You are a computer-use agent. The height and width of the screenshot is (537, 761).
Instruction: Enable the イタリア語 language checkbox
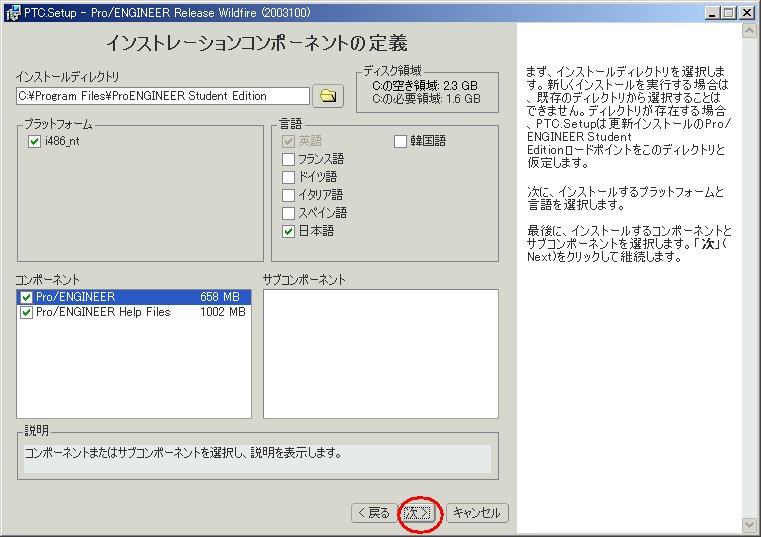pos(288,195)
